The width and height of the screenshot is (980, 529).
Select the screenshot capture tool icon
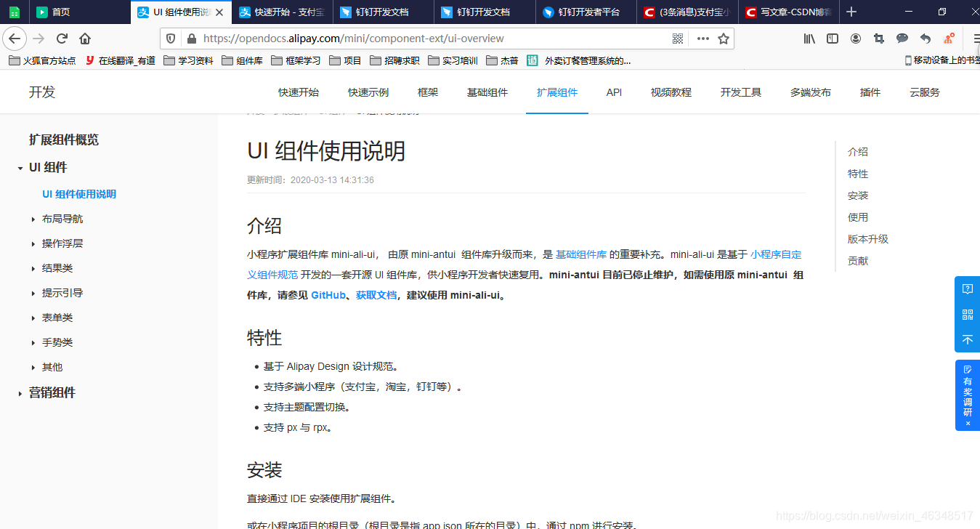pos(878,39)
